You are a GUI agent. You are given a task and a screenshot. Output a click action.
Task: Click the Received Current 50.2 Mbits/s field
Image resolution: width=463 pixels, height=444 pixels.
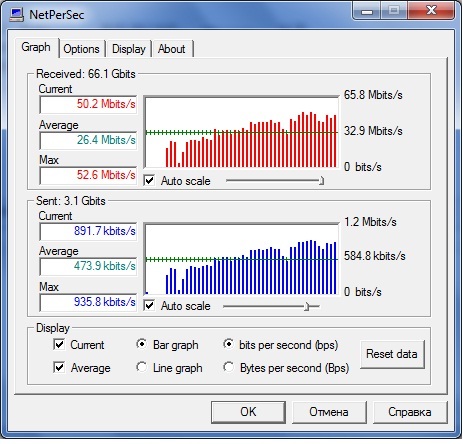88,104
